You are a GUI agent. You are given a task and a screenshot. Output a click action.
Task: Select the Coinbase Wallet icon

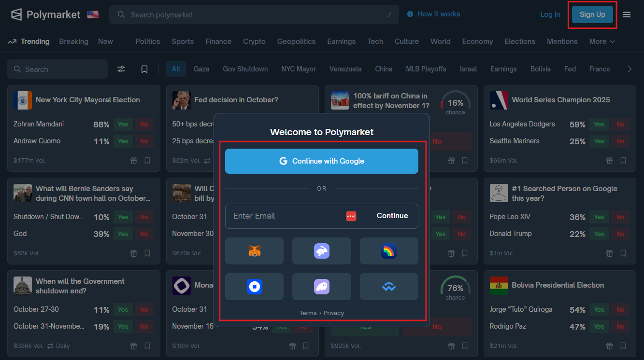click(254, 287)
